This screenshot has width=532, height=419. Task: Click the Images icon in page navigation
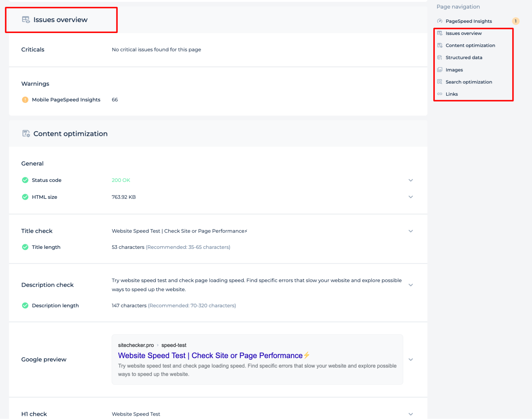(440, 70)
